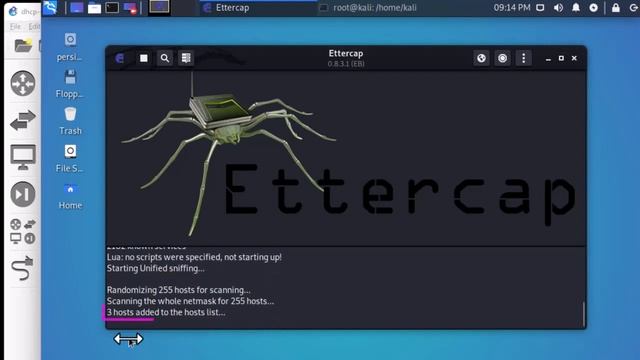Open workspace switcher in top panel
The image size is (640, 360).
[x=159, y=7]
